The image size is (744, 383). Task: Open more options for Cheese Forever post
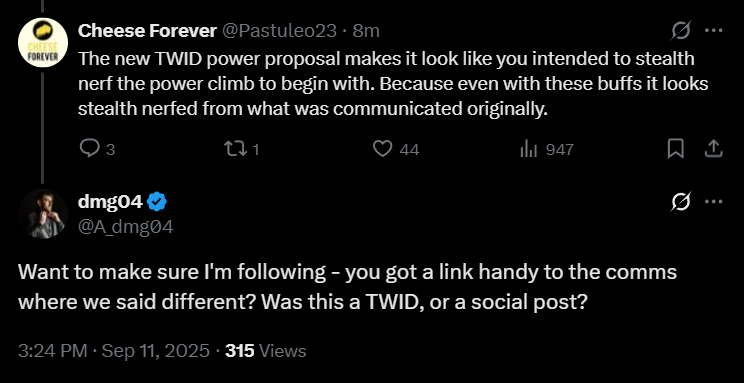[x=714, y=31]
